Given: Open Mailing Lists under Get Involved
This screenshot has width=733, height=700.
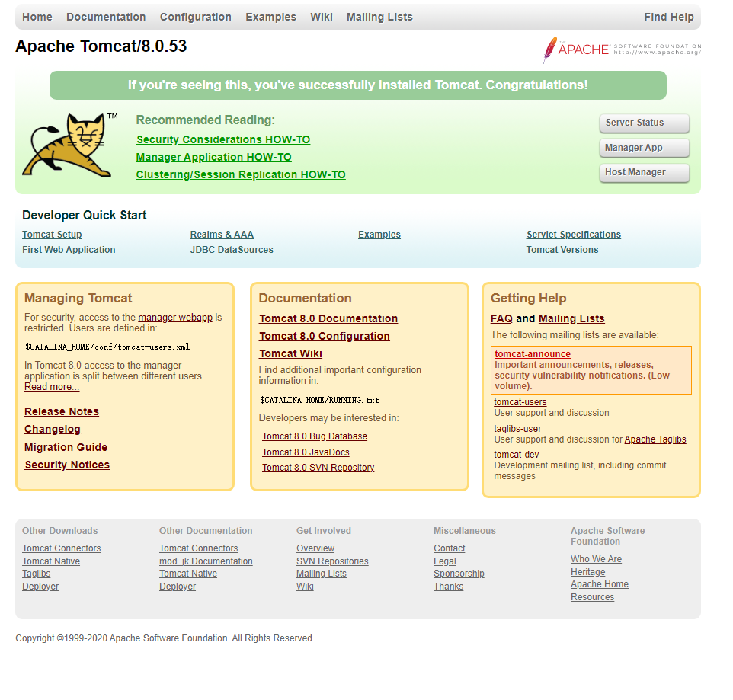Looking at the screenshot, I should tap(321, 574).
